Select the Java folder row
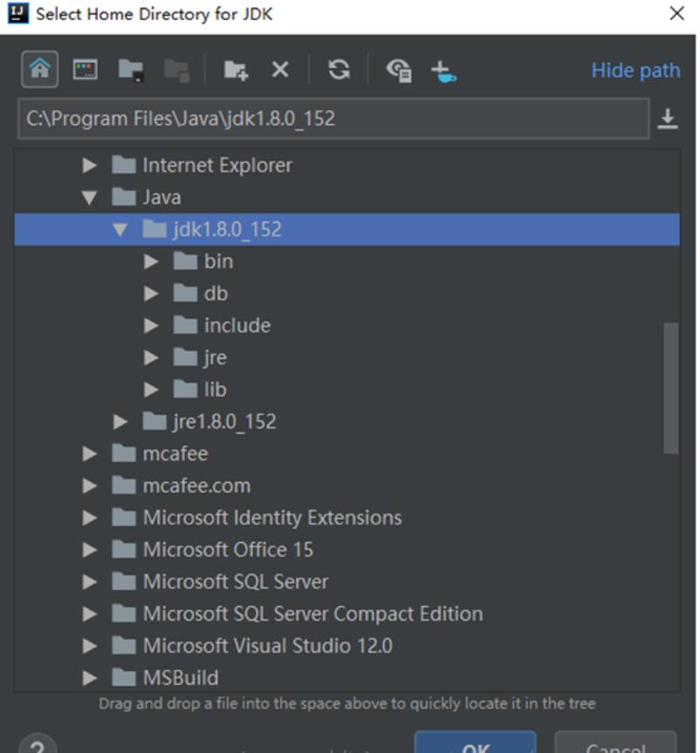Screen dimensions: 700x753 click(x=346, y=198)
